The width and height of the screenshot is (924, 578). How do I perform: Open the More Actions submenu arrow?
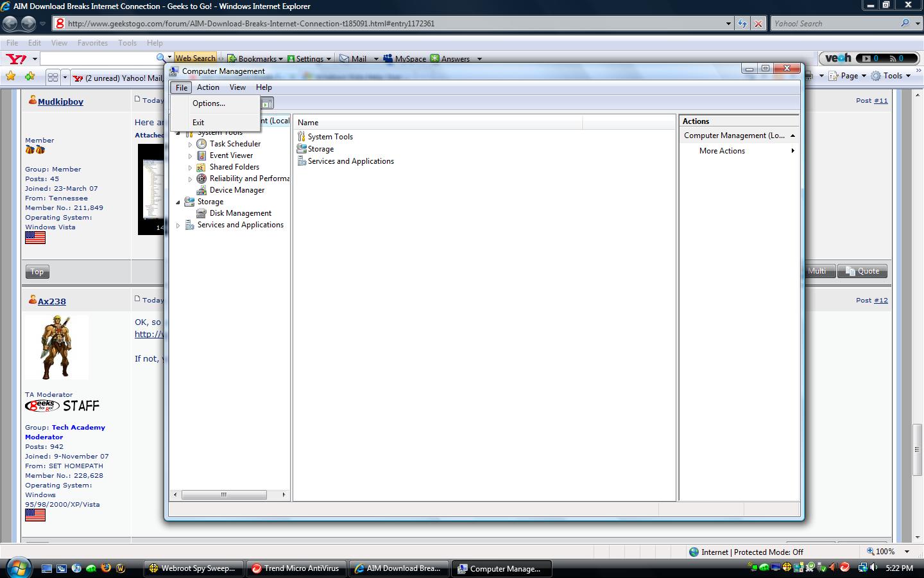pos(792,151)
